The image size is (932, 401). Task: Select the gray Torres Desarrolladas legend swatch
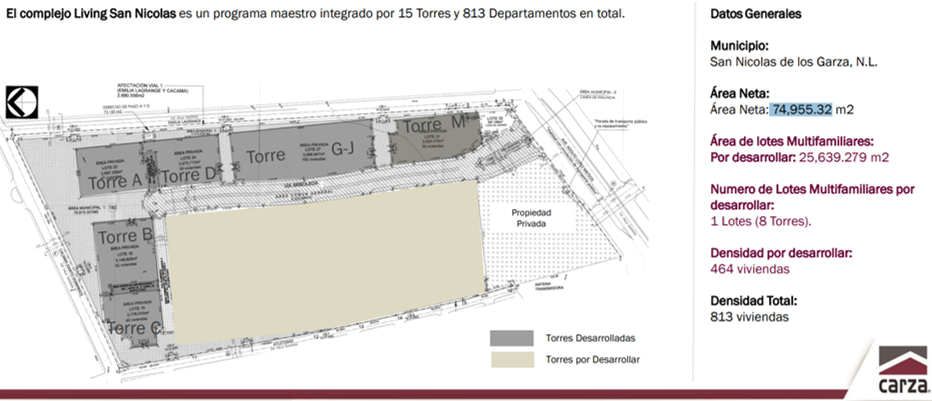click(512, 338)
